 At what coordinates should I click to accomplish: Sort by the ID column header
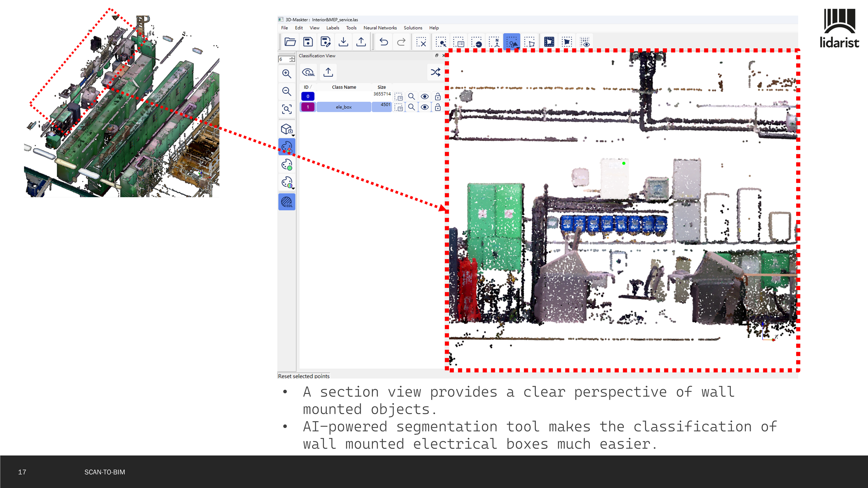[308, 87]
